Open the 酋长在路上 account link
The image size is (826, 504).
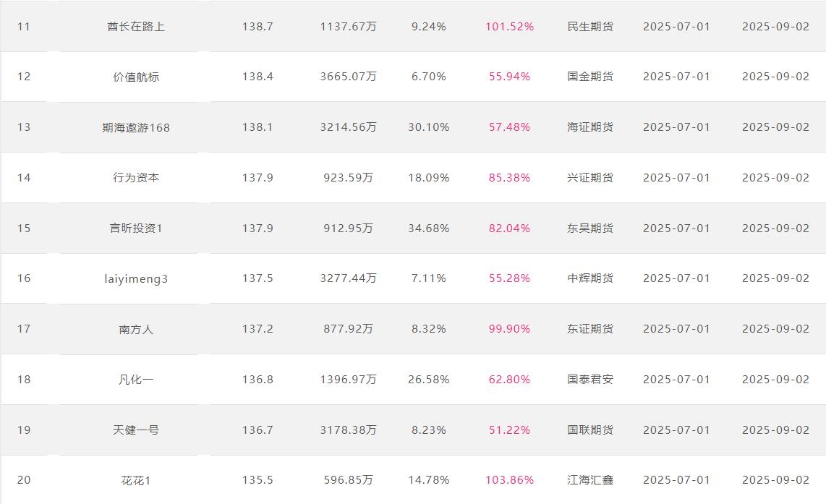tap(136, 26)
